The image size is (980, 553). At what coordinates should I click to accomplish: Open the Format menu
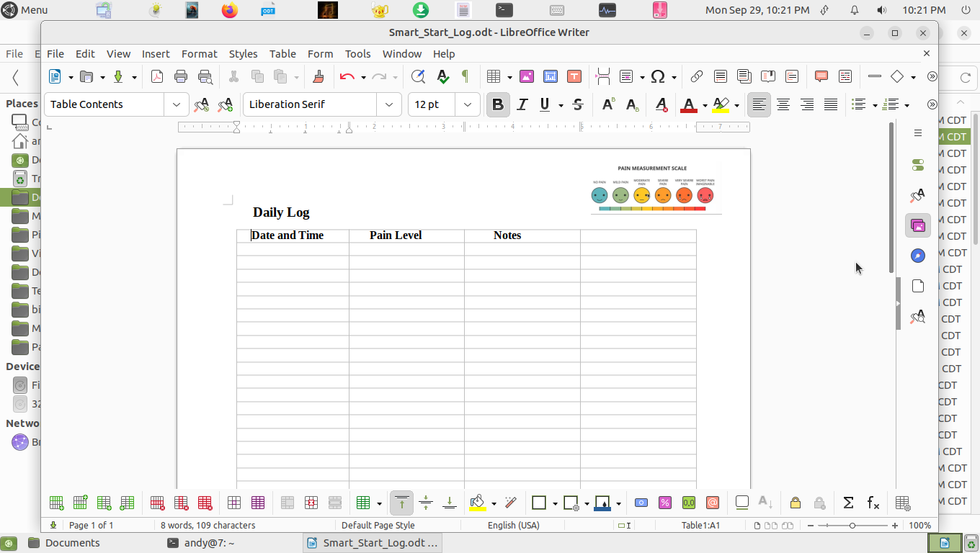click(199, 54)
